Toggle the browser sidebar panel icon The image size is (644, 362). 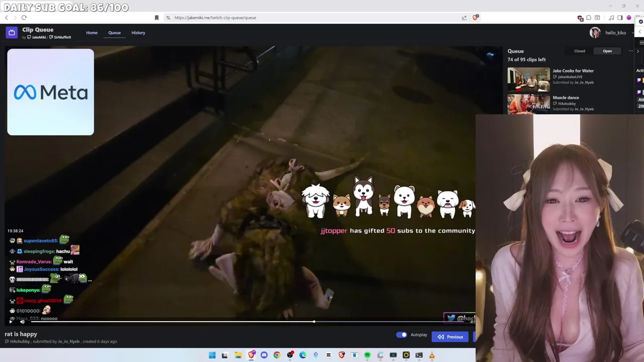click(x=620, y=18)
